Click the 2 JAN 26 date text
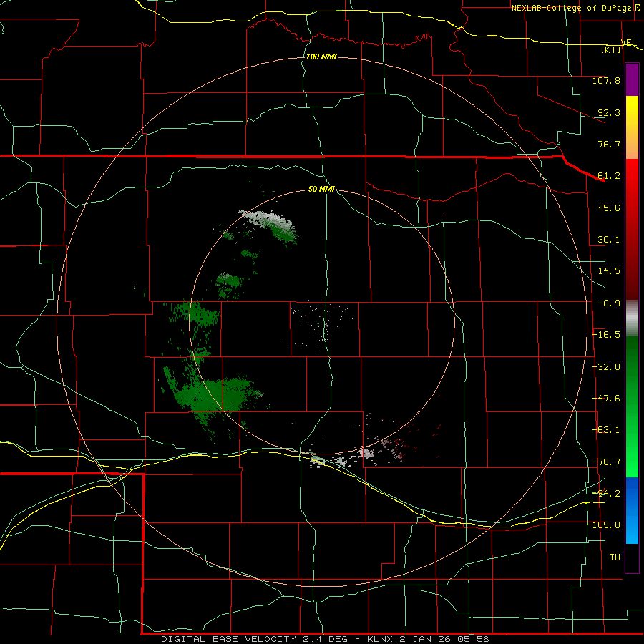Viewport: 644px width, 644px height. 424,639
